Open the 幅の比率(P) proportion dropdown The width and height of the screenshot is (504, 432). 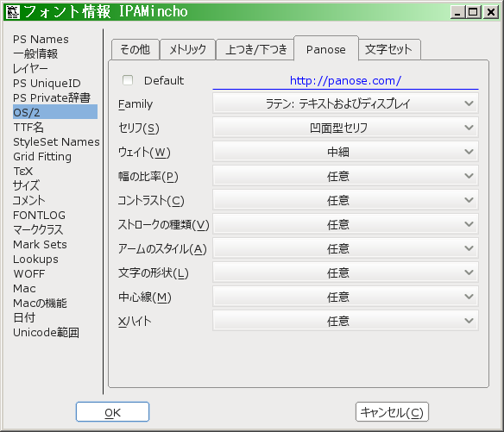click(345, 176)
